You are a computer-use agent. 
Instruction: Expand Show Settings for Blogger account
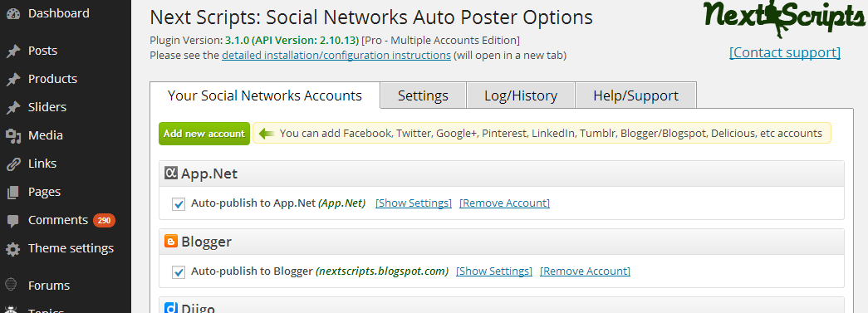click(x=493, y=271)
